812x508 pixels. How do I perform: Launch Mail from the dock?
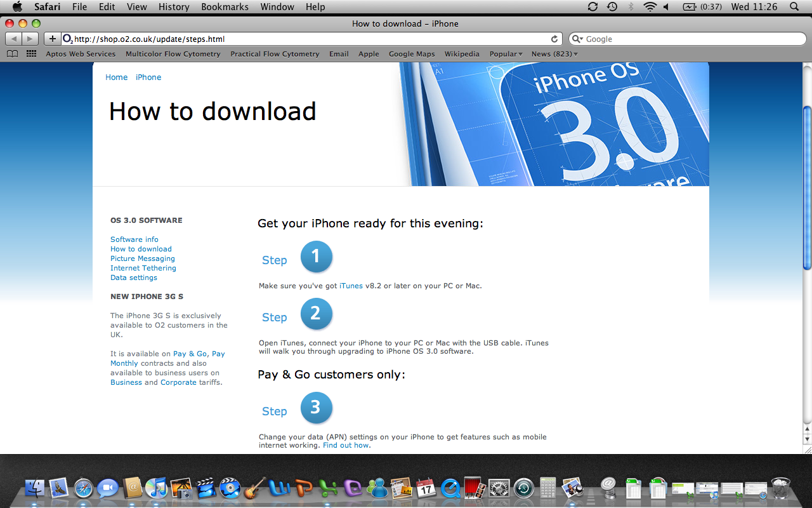coord(59,488)
